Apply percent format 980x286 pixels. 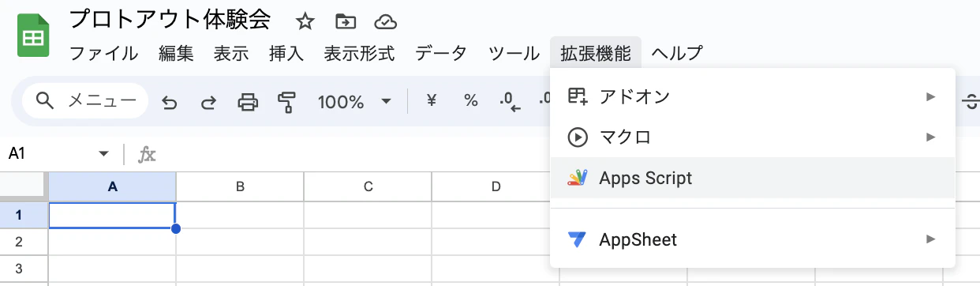(471, 100)
